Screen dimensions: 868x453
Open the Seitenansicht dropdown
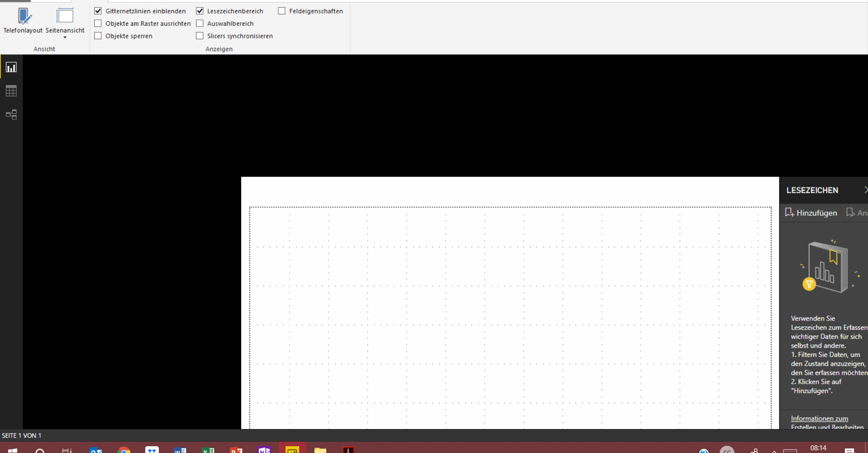point(65,24)
